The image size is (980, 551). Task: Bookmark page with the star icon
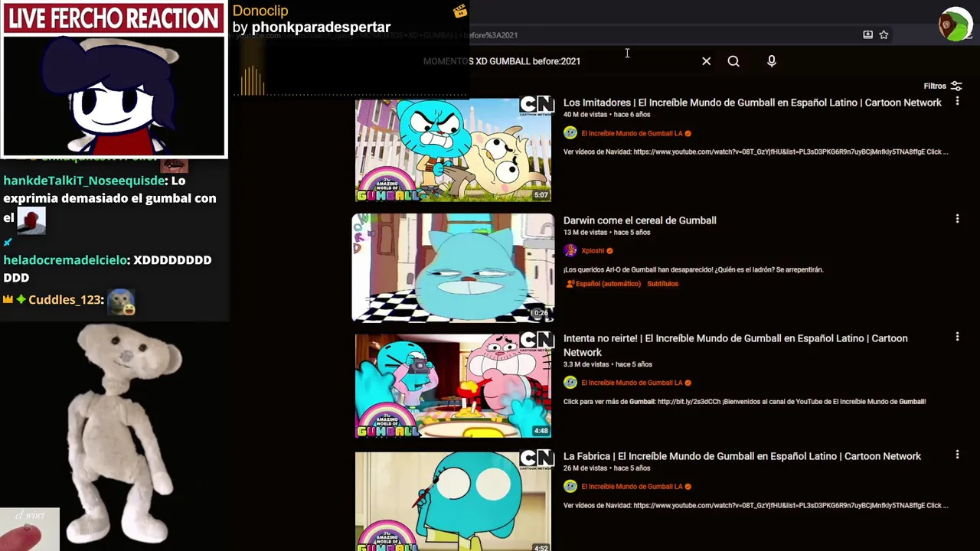(884, 34)
